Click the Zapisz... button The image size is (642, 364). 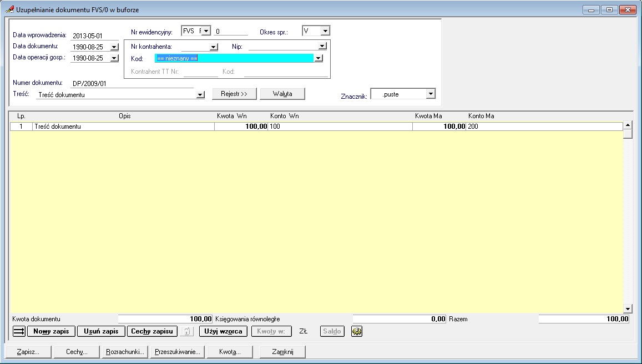(x=28, y=352)
